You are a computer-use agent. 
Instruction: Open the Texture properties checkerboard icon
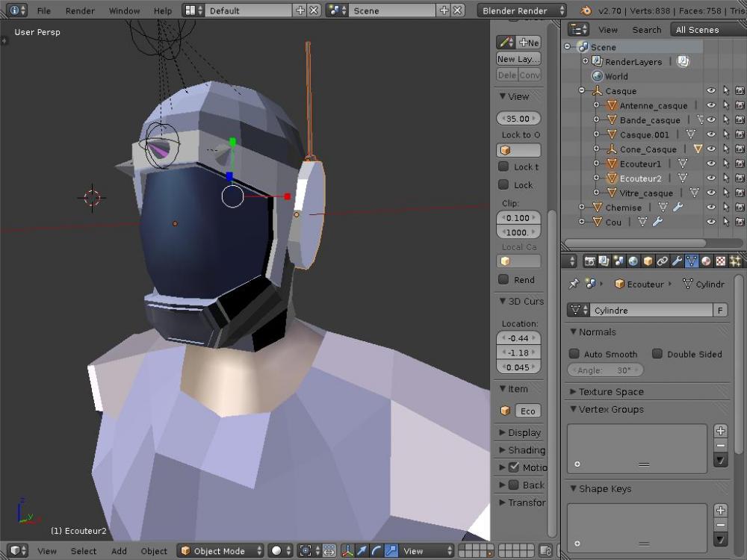point(720,261)
